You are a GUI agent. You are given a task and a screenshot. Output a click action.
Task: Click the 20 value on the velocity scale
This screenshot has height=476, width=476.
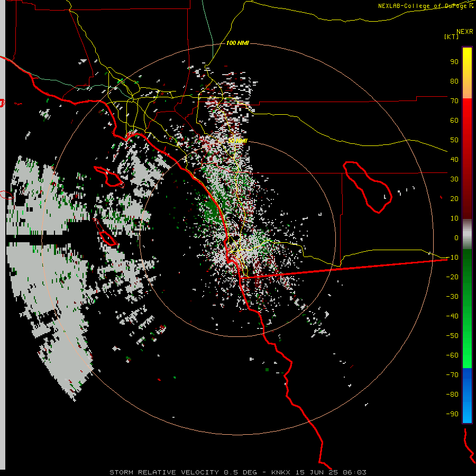click(454, 198)
